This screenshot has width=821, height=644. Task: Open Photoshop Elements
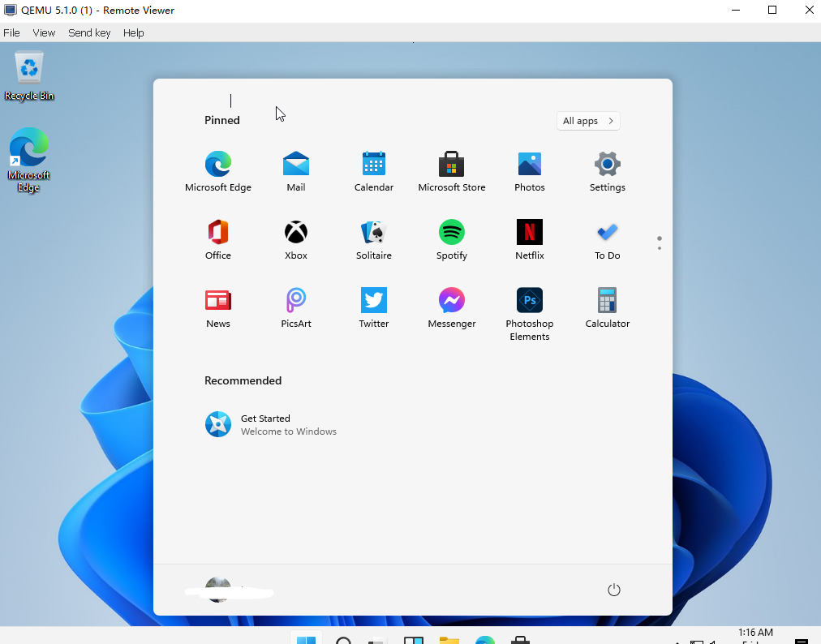(x=529, y=307)
